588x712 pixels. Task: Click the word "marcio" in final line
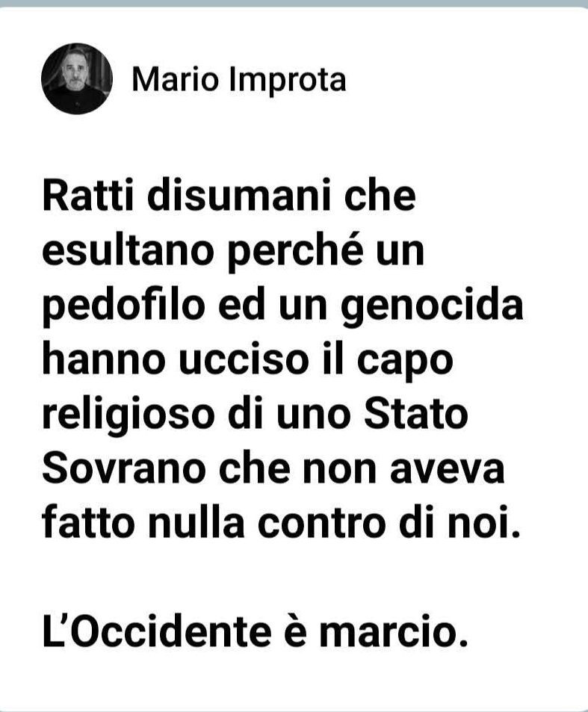tap(393, 633)
